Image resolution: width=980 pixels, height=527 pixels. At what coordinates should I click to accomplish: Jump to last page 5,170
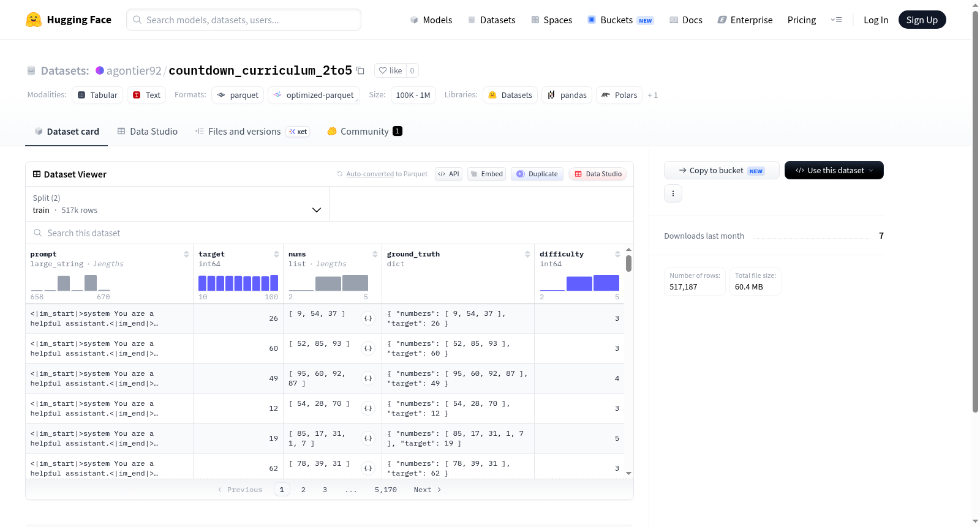pos(386,490)
